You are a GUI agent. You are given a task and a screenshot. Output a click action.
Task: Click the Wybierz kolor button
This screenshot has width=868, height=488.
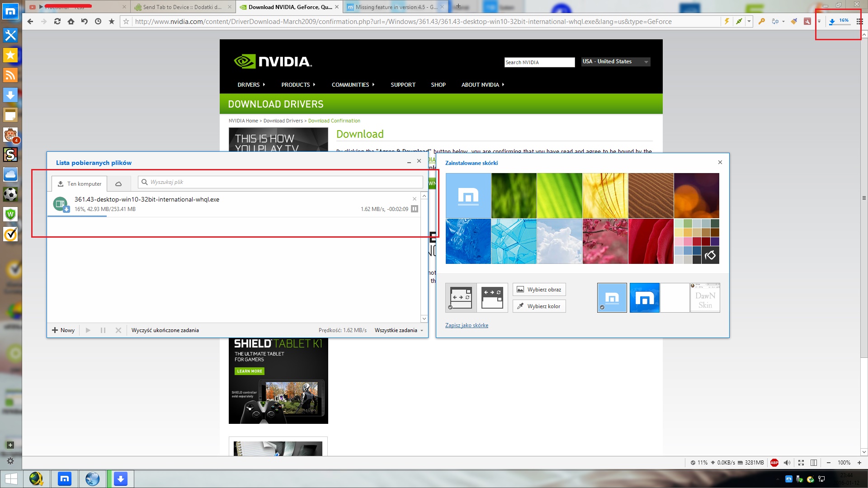click(539, 306)
